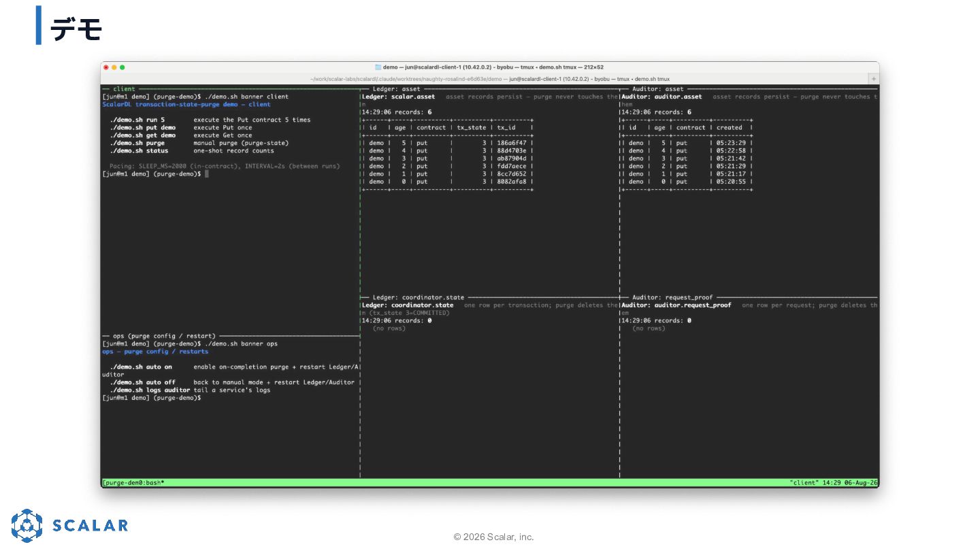980x551 pixels.
Task: Click the './demo.sh auto on' command line
Action: (234, 367)
